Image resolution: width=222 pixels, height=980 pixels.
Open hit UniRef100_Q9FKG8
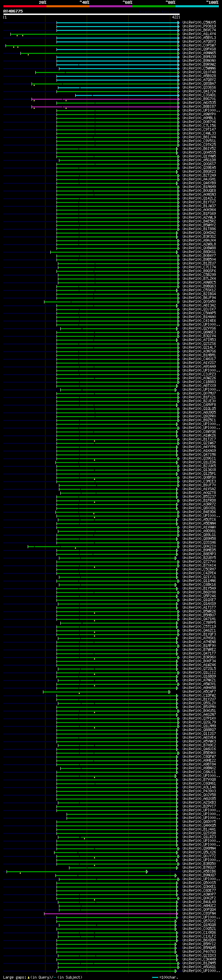point(199,49)
